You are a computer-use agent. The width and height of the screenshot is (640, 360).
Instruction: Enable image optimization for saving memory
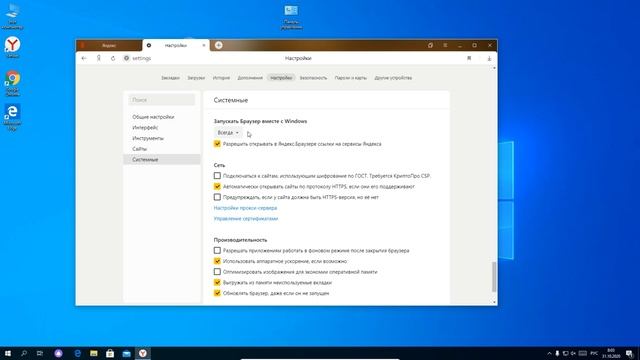click(x=217, y=271)
